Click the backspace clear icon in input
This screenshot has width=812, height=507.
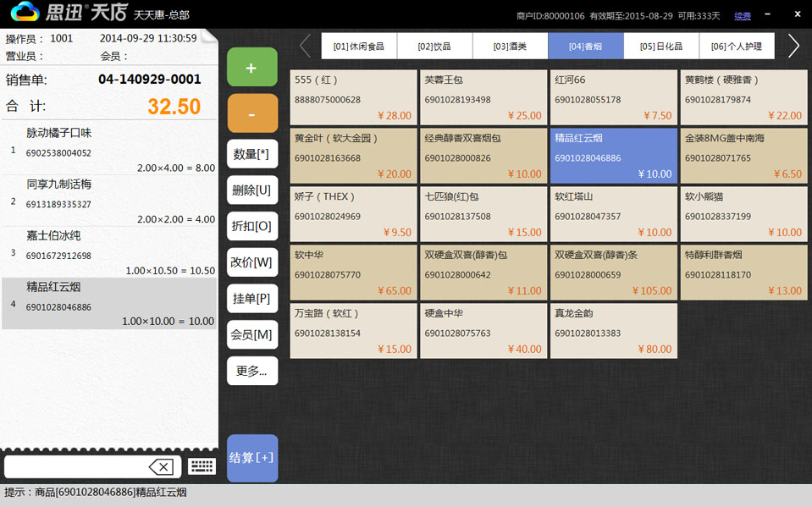(x=162, y=466)
